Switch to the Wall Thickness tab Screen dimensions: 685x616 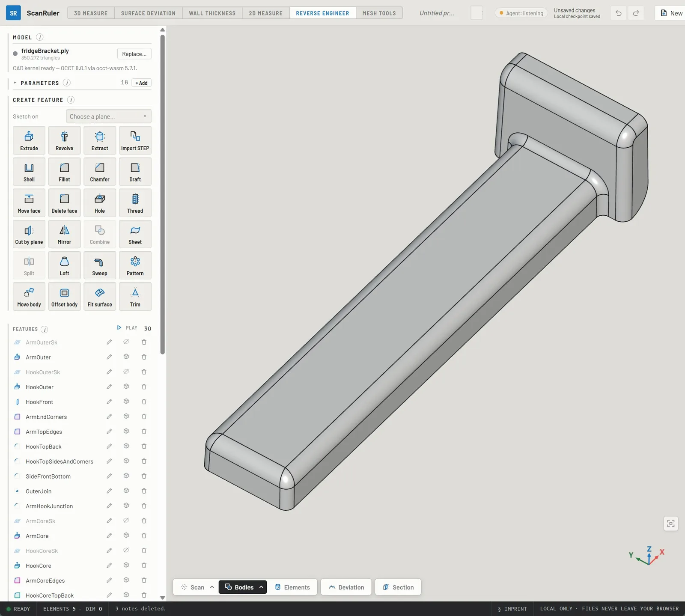[x=212, y=13]
